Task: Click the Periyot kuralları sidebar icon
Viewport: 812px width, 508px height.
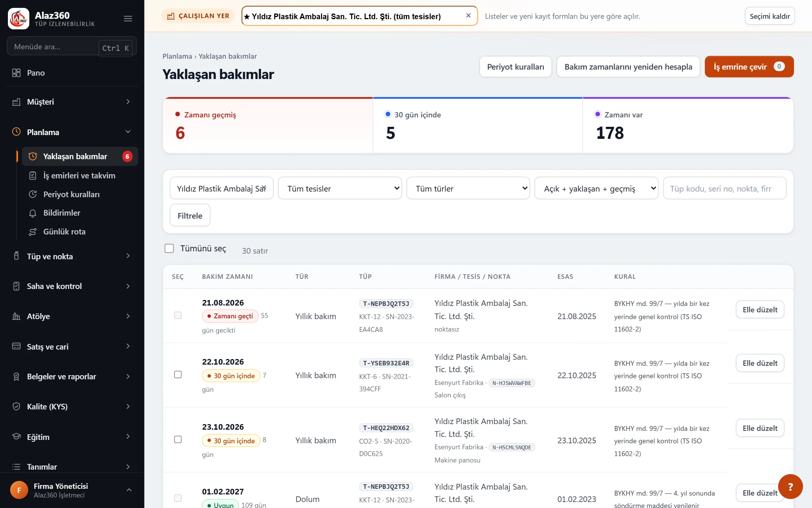Action: (33, 194)
